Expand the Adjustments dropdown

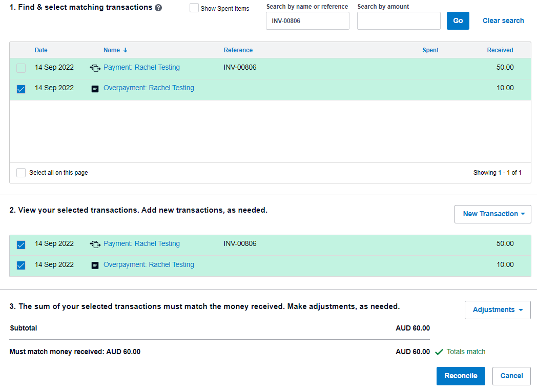point(497,310)
